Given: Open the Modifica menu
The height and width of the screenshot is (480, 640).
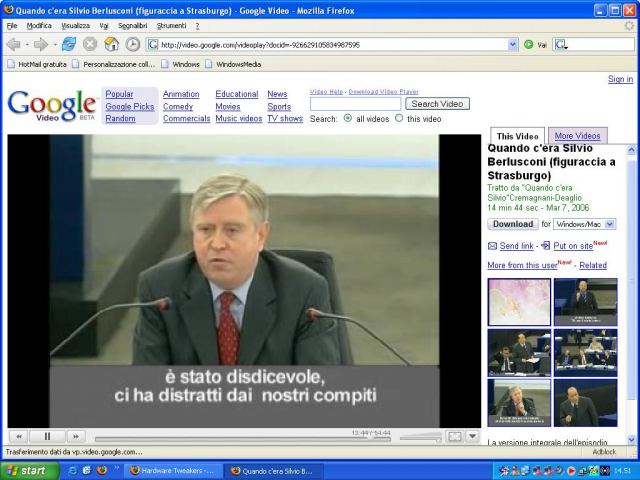Looking at the screenshot, I should (39, 26).
